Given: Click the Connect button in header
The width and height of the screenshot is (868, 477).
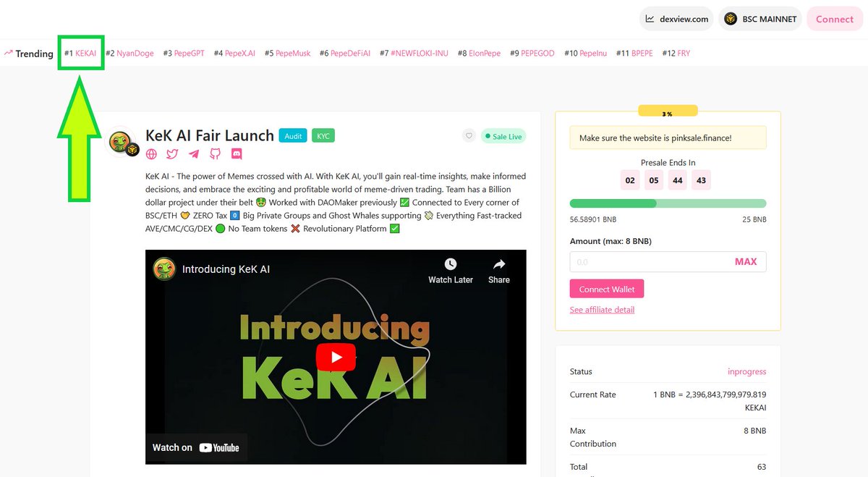Looking at the screenshot, I should point(835,19).
